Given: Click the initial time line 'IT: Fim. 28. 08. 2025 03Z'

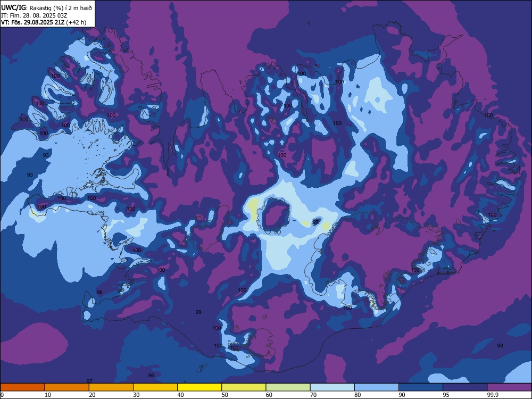Looking at the screenshot, I should tap(34, 15).
